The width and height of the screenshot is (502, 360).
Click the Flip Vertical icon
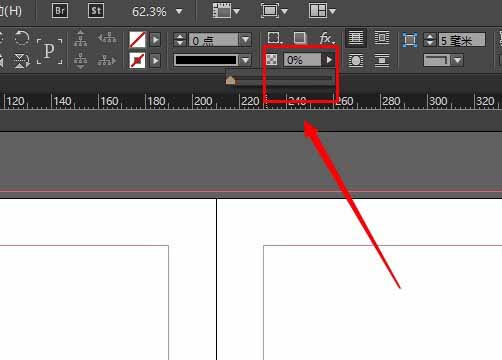click(21, 61)
